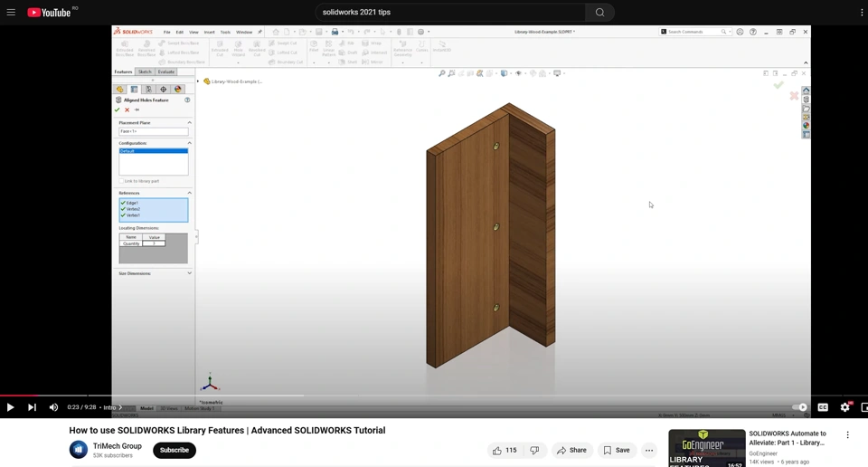Expand the Size Dimensions section

pyautogui.click(x=189, y=273)
